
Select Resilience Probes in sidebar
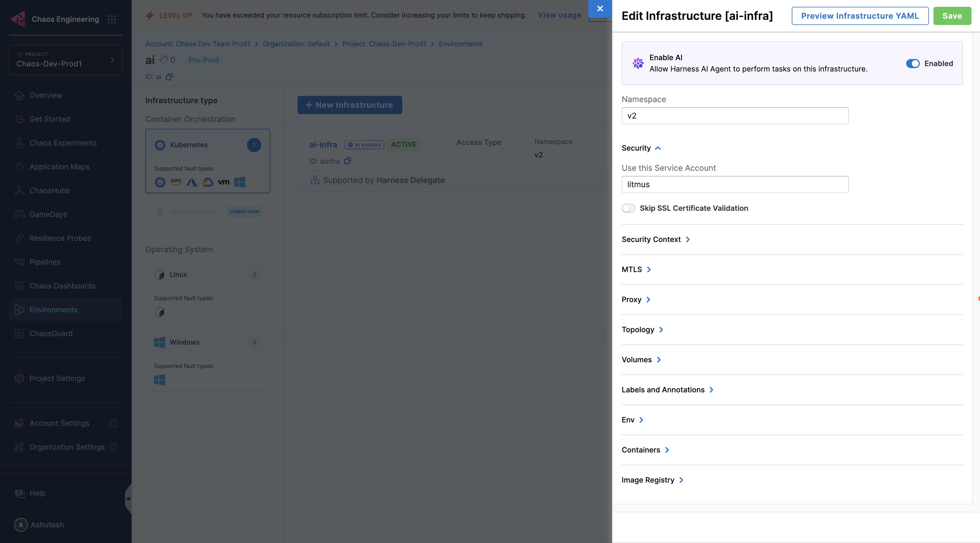tap(60, 238)
